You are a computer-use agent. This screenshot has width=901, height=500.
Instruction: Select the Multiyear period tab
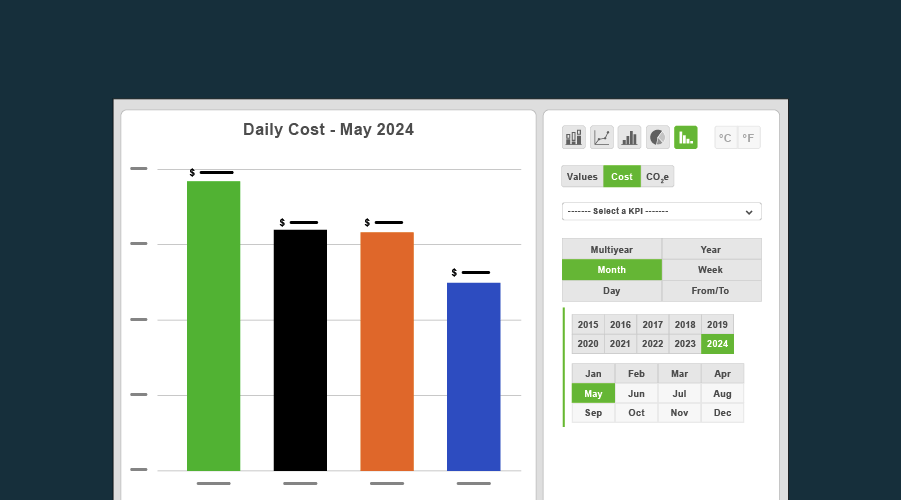(611, 249)
